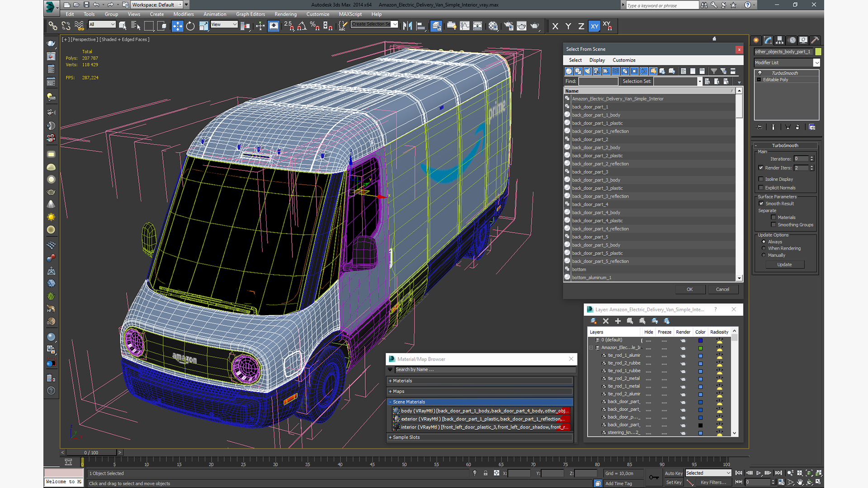Add selected objects to layer plus icon
The image size is (868, 488).
coord(618,321)
